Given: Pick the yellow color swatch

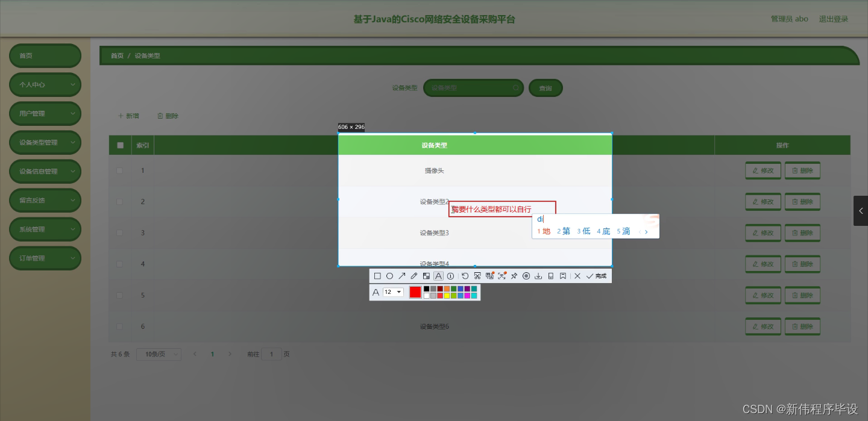Looking at the screenshot, I should click(x=446, y=295).
